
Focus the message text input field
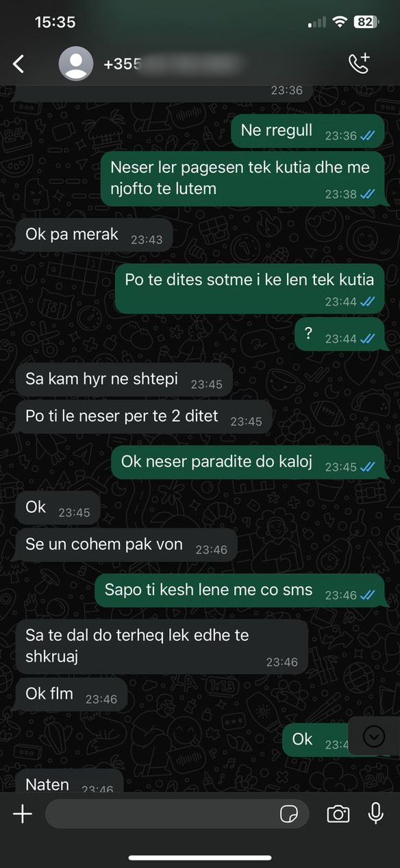(x=177, y=814)
